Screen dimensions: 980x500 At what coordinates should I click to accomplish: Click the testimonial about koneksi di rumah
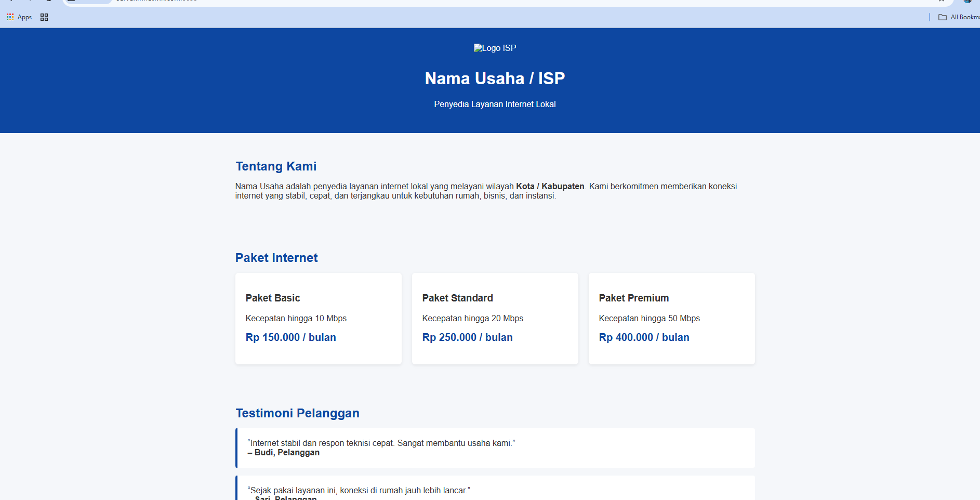(359, 490)
